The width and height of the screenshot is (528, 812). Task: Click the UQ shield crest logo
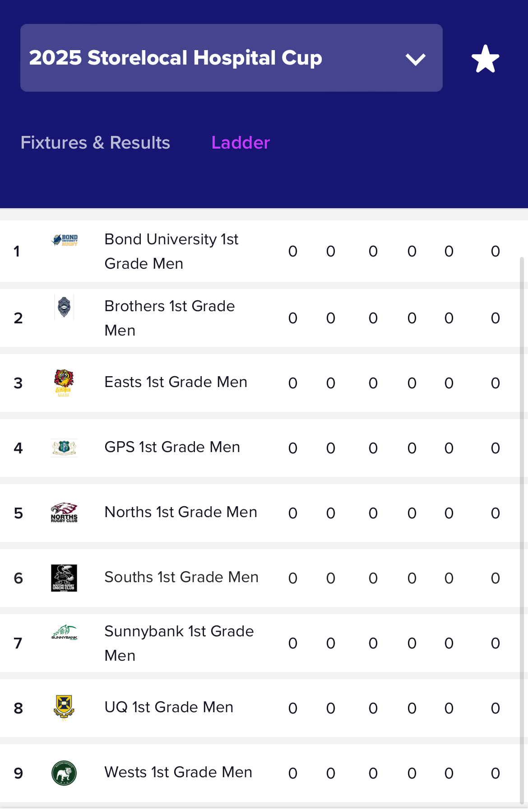click(x=64, y=708)
